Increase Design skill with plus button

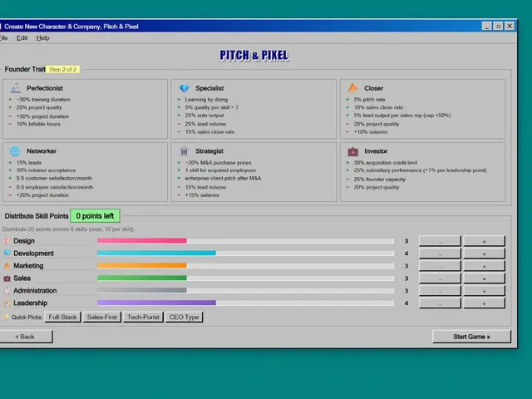(484, 241)
